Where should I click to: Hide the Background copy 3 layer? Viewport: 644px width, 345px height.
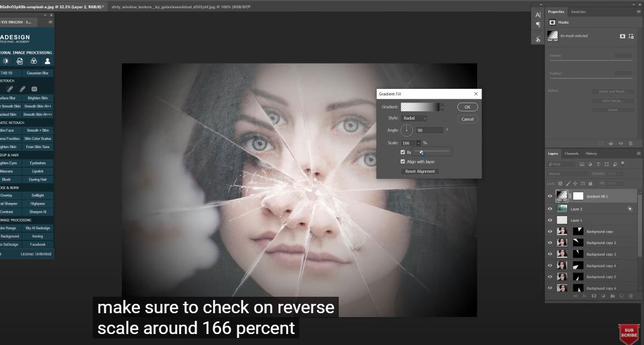[x=550, y=254]
